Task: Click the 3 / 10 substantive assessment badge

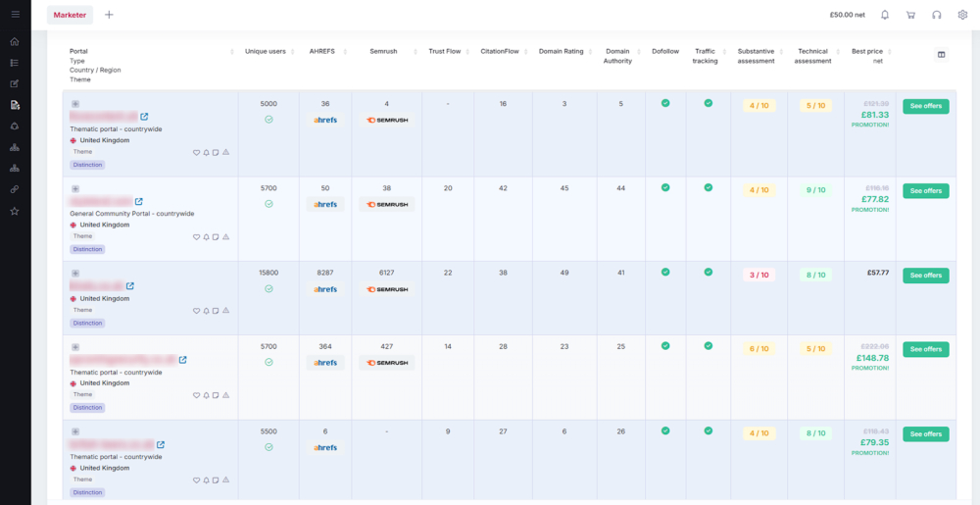Action: 759,275
